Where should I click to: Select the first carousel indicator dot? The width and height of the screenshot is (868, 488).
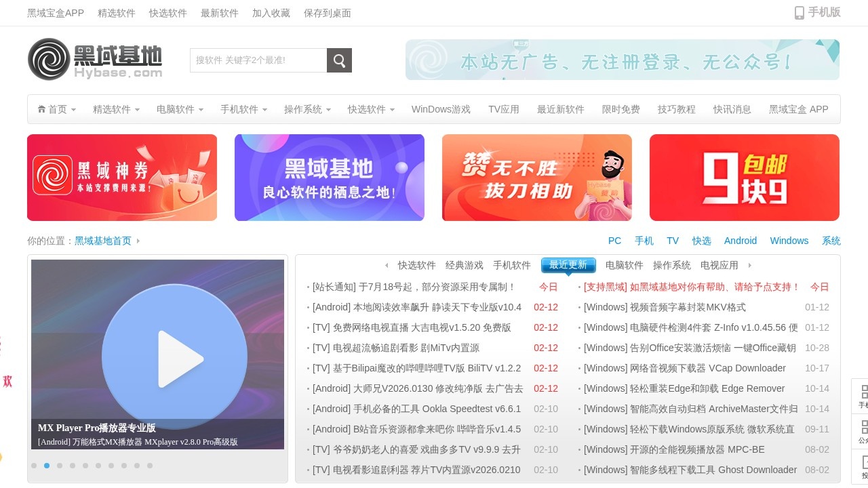click(34, 466)
